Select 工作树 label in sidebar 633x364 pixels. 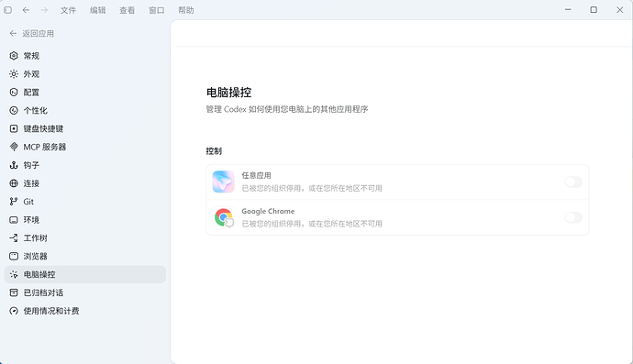click(x=35, y=237)
